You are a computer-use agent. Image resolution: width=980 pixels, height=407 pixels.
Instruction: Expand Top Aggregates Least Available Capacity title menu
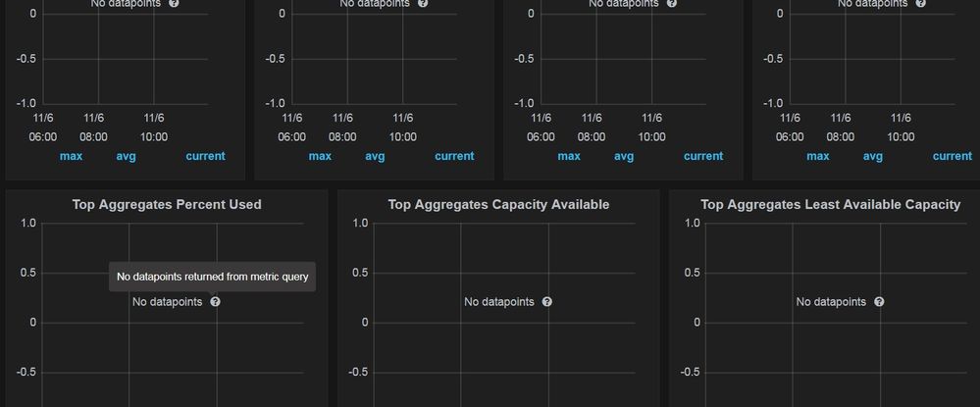tap(830, 205)
